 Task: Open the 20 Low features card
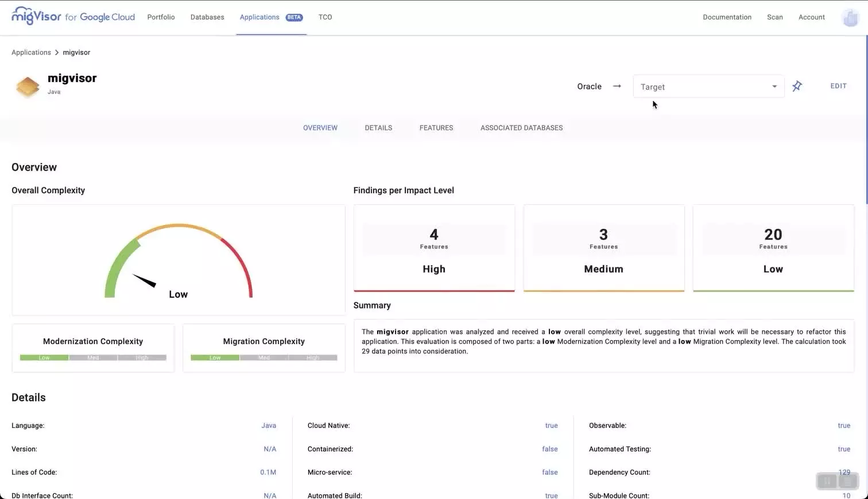(x=773, y=248)
